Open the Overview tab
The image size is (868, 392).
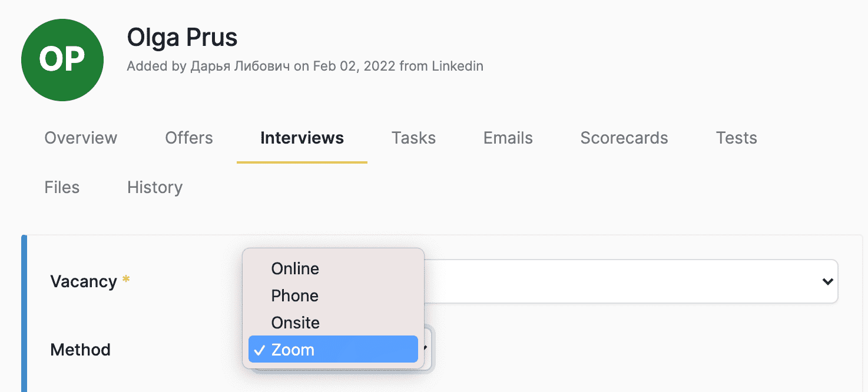click(x=81, y=138)
